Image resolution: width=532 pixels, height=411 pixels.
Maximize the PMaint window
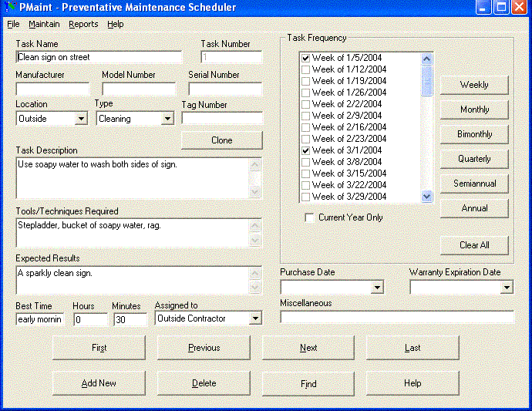click(501, 7)
